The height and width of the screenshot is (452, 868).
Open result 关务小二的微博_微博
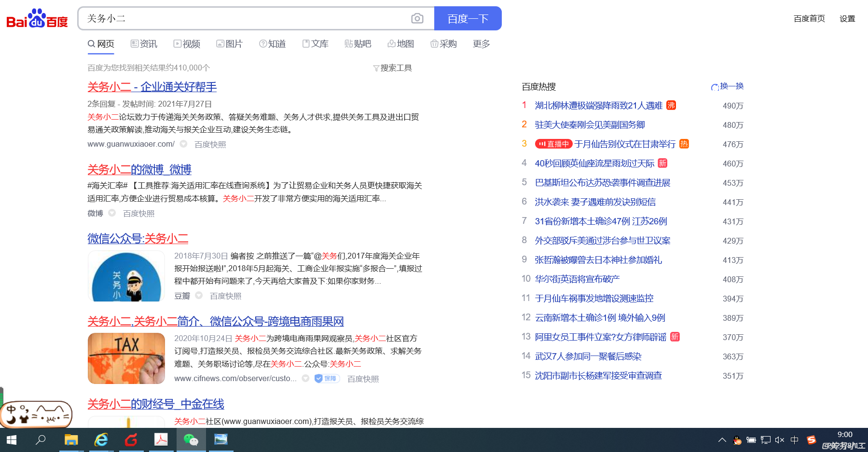pos(139,170)
